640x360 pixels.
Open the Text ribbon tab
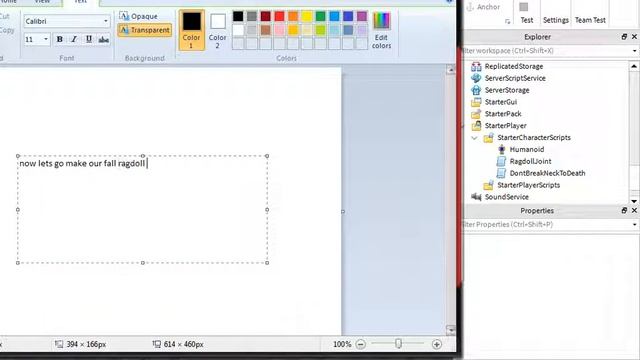tap(80, 2)
